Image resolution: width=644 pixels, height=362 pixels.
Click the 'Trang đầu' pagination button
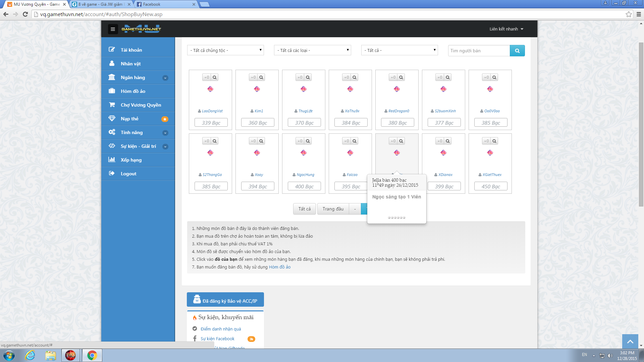point(333,209)
